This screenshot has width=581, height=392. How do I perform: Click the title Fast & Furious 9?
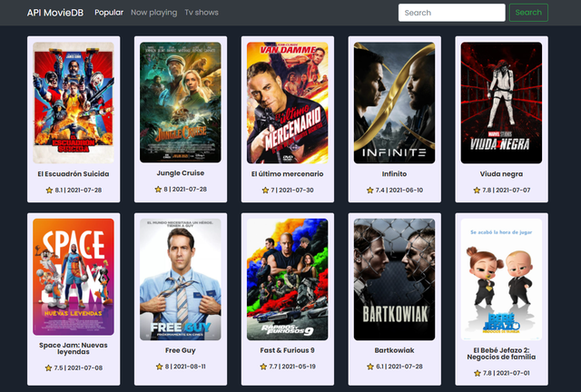click(x=288, y=350)
